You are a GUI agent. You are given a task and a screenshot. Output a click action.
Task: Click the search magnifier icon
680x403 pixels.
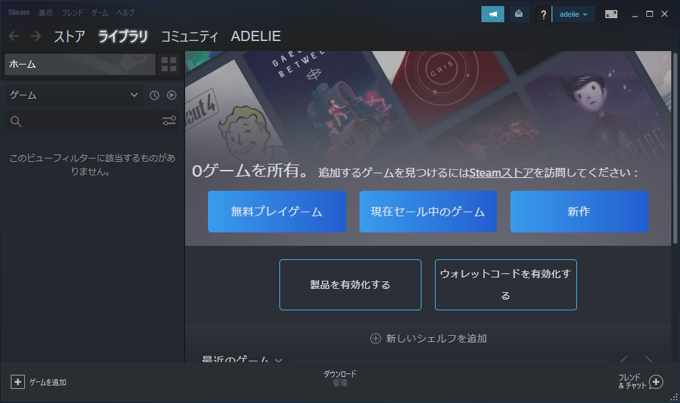click(16, 121)
